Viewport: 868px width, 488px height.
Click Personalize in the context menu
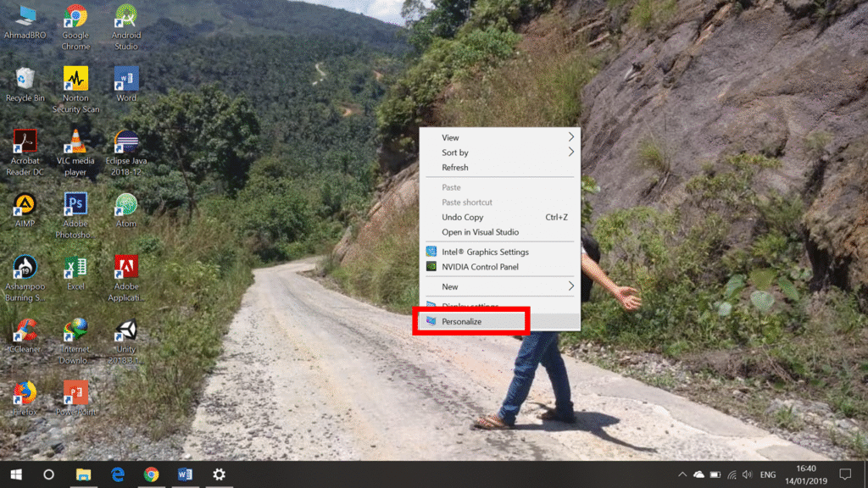point(462,322)
